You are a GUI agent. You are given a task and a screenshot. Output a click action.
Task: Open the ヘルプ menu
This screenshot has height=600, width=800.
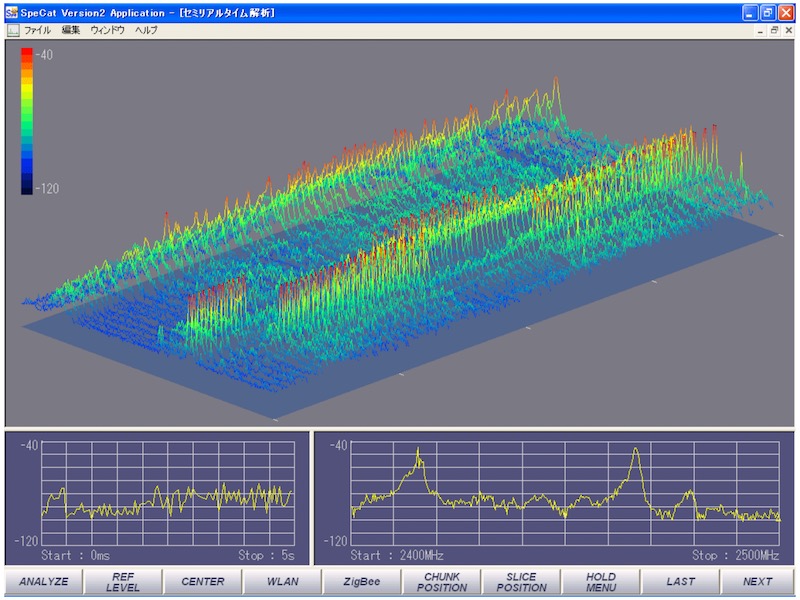coord(146,30)
